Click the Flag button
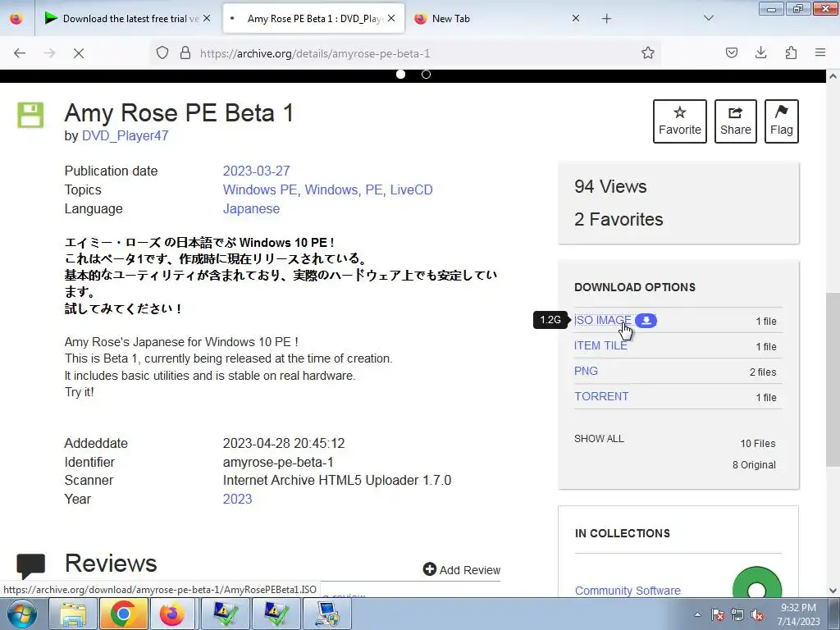The width and height of the screenshot is (840, 630). (782, 121)
